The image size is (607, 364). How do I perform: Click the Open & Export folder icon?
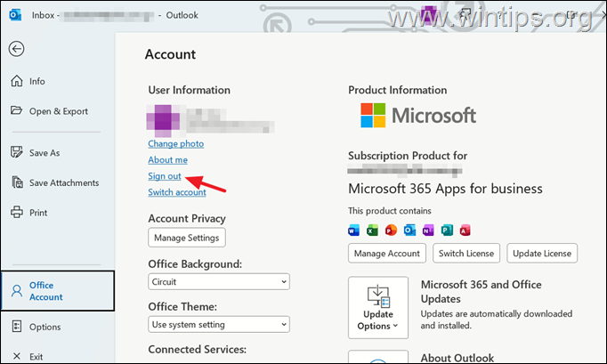coord(16,110)
